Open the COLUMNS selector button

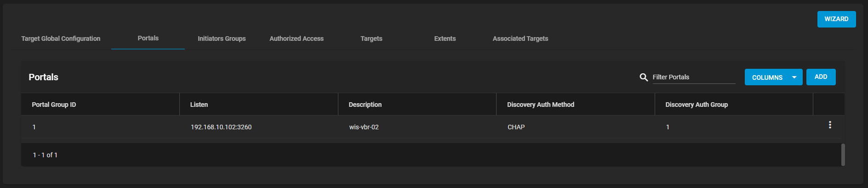pos(773,77)
